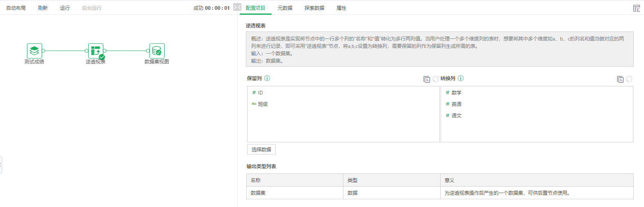Show info tooltip for 保留列
Screen dimensions: 644x207
pyautogui.click(x=267, y=78)
